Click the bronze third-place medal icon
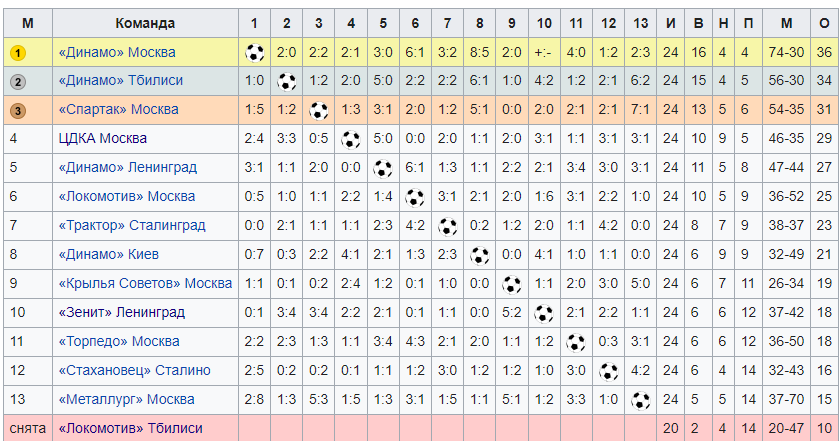The height and width of the screenshot is (441, 840). click(18, 110)
